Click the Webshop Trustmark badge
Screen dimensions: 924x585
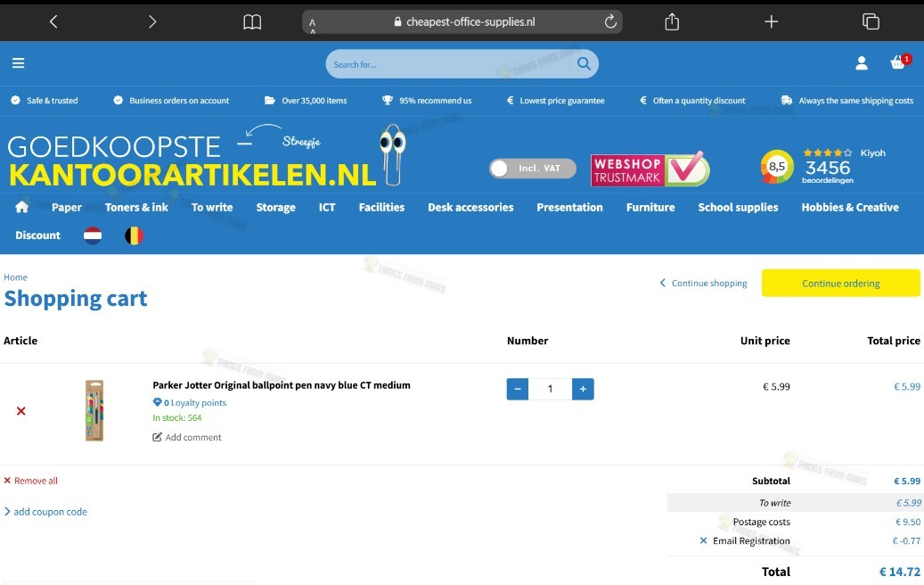[650, 169]
